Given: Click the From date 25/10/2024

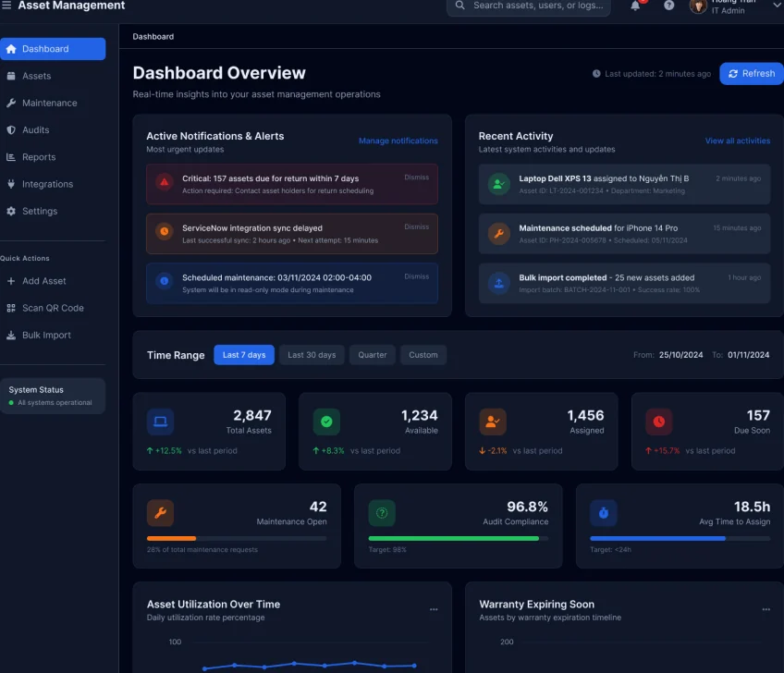Looking at the screenshot, I should (680, 355).
